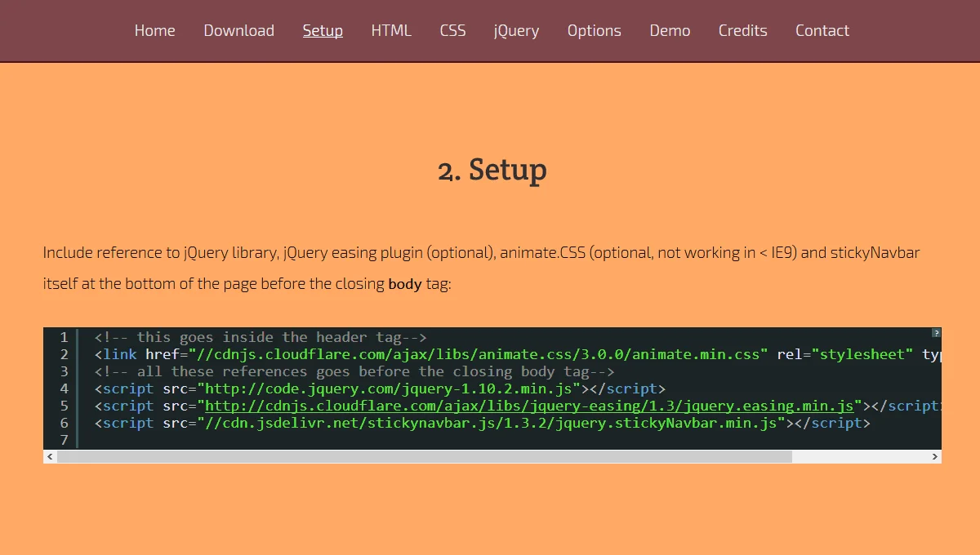980x555 pixels.
Task: Click line number 4 in the code block
Action: (x=64, y=388)
